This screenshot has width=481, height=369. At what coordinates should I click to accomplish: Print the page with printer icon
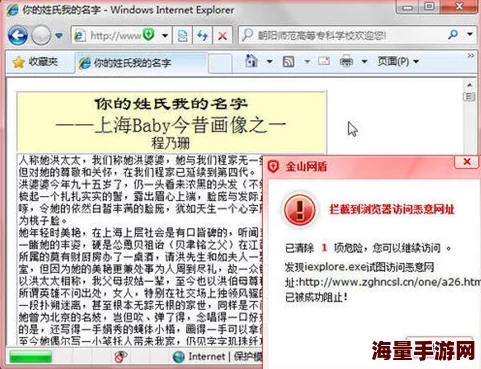(x=346, y=61)
